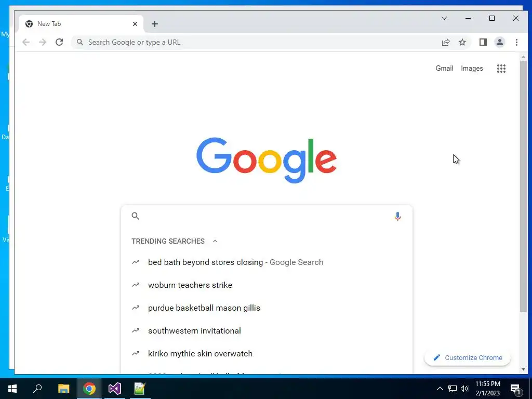
Task: Click the trending arrow icon beside southwestern invitational
Action: (x=136, y=330)
